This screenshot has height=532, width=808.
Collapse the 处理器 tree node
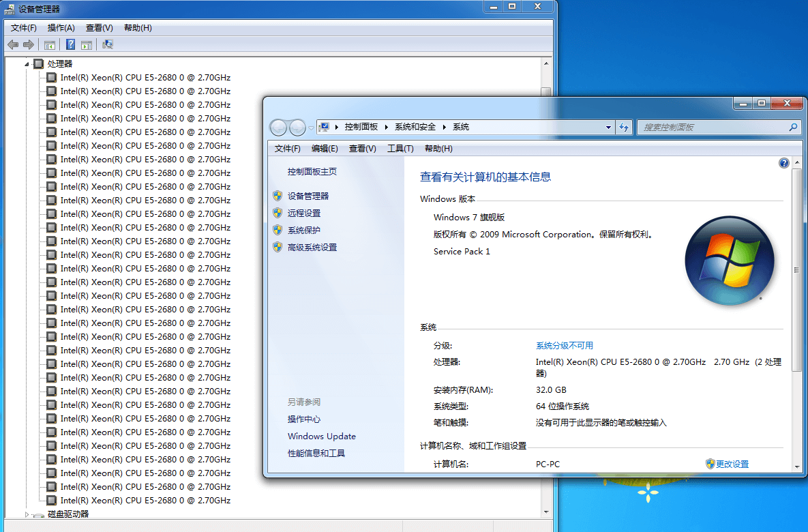tap(27, 64)
